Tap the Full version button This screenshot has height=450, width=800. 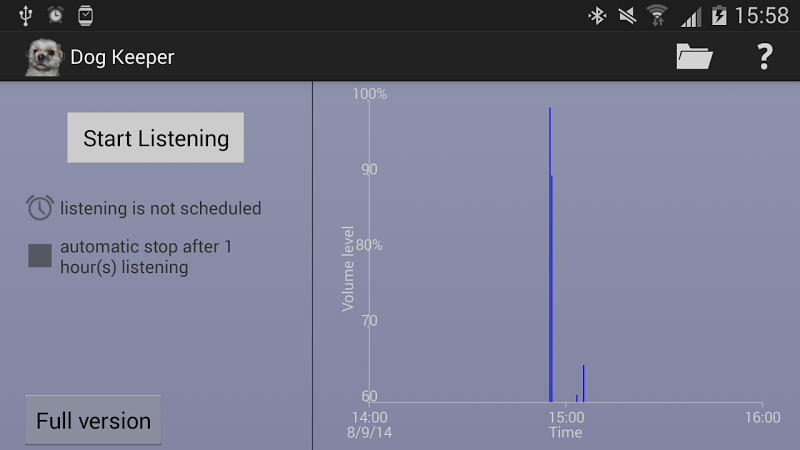93,421
